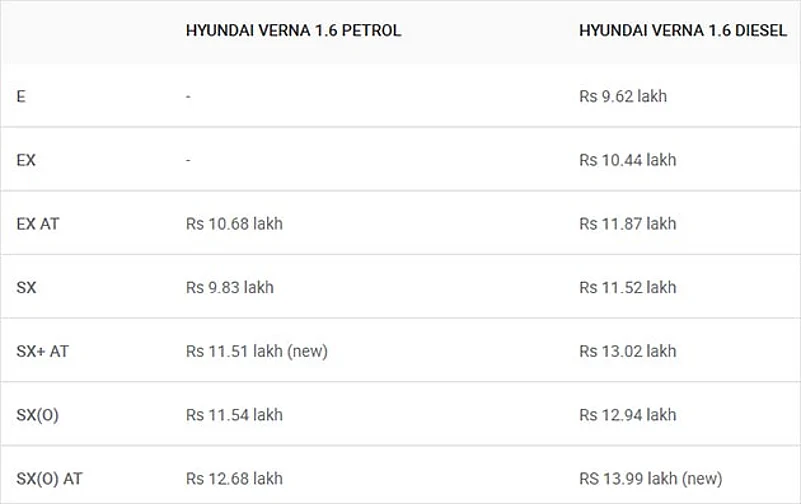
Task: Select the Rs 11.52 lakh diesel price
Action: (627, 287)
